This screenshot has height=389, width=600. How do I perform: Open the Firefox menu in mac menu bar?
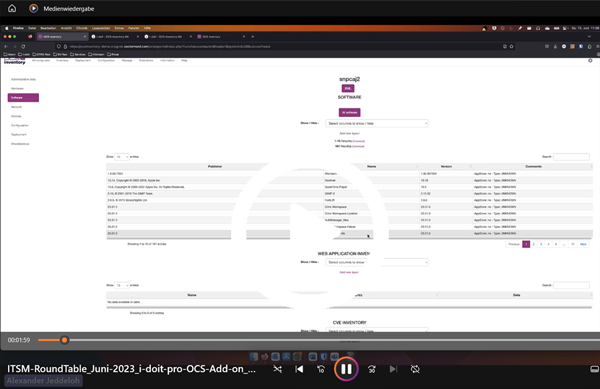18,28
